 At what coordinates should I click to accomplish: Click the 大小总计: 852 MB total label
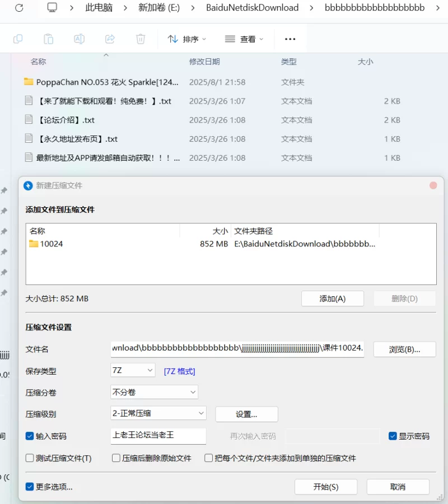[x=57, y=298]
